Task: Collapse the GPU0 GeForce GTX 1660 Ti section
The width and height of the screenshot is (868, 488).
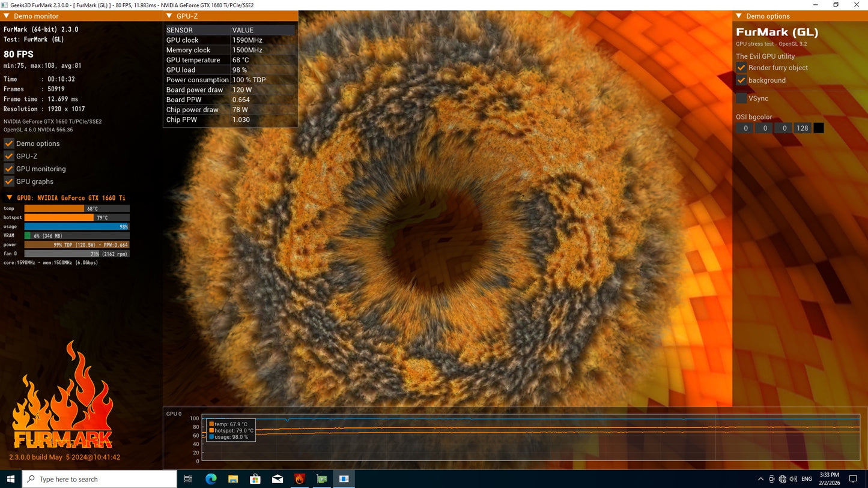Action: click(x=9, y=197)
